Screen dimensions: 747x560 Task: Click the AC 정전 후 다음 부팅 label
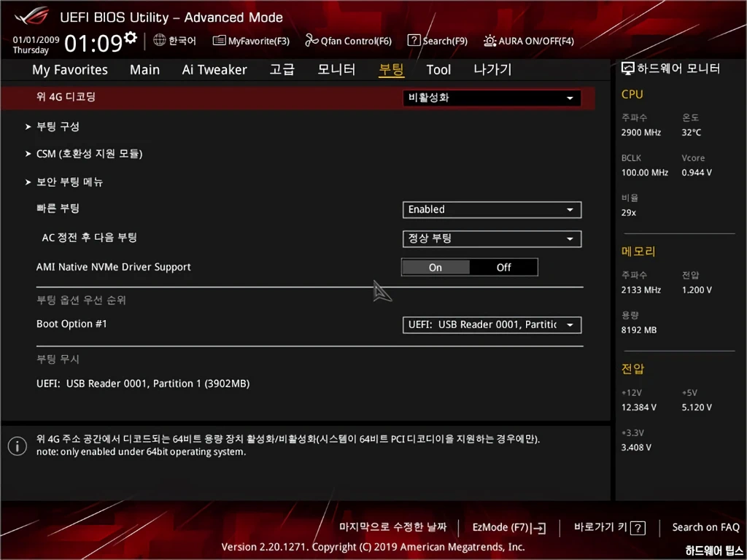(x=89, y=237)
